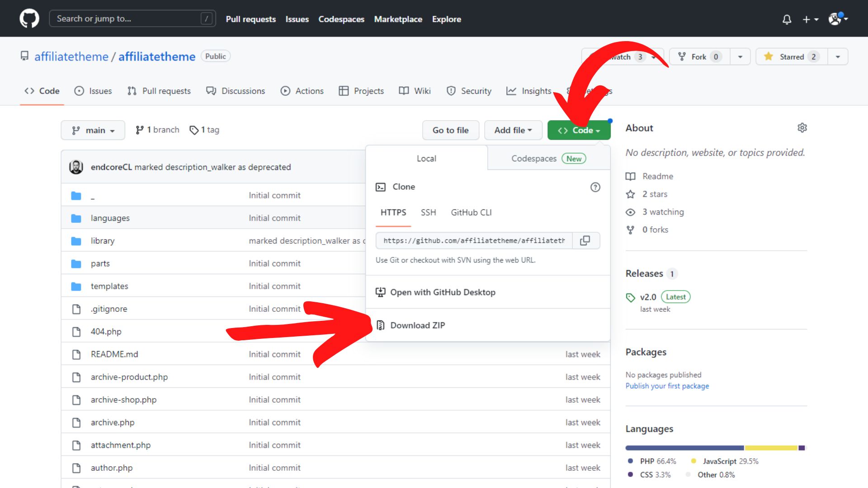Click the v2.0 release tag icon
868x488 pixels.
[x=630, y=297]
